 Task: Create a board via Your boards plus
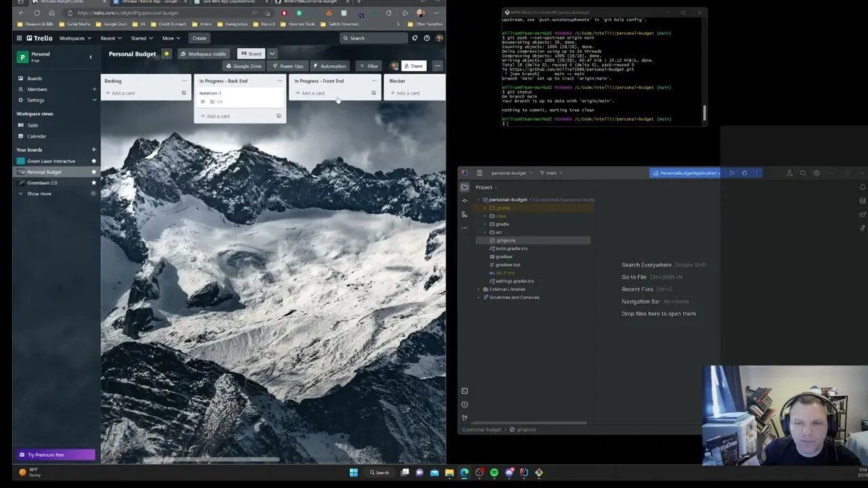tap(94, 150)
